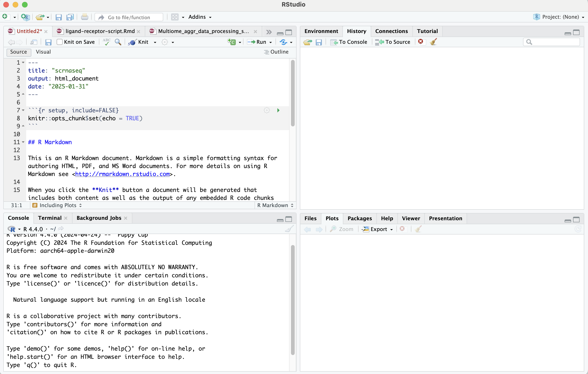The width and height of the screenshot is (588, 374).
Task: Click Run selected lines button
Action: point(257,42)
